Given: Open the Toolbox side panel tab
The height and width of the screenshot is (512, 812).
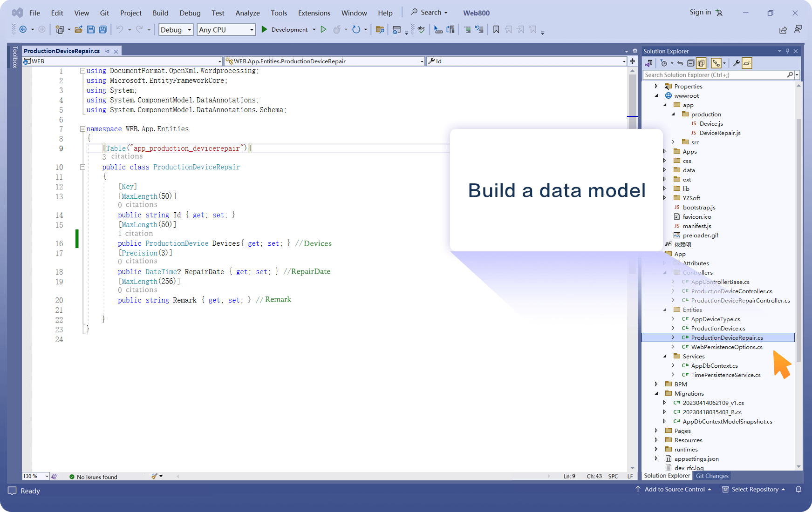Looking at the screenshot, I should pos(14,57).
